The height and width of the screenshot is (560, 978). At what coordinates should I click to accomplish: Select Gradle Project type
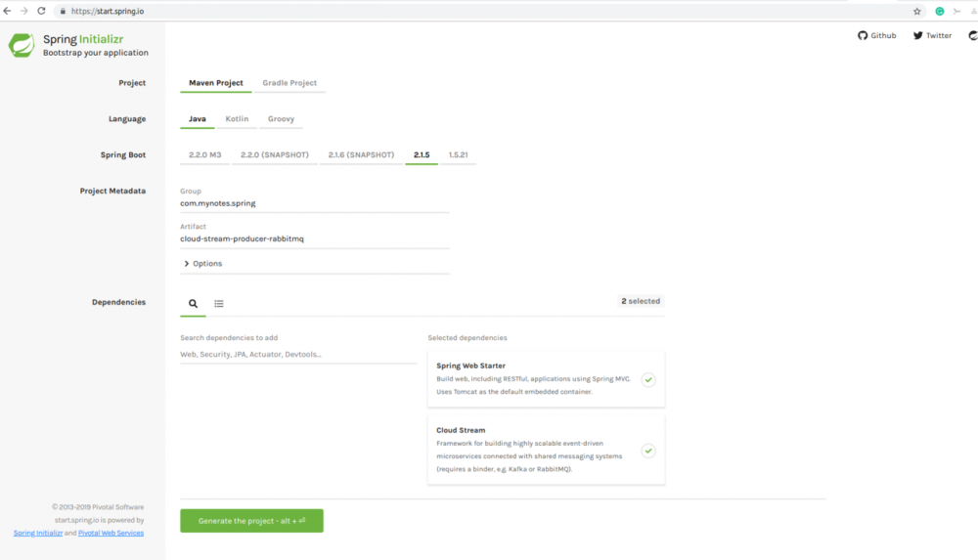click(x=289, y=83)
